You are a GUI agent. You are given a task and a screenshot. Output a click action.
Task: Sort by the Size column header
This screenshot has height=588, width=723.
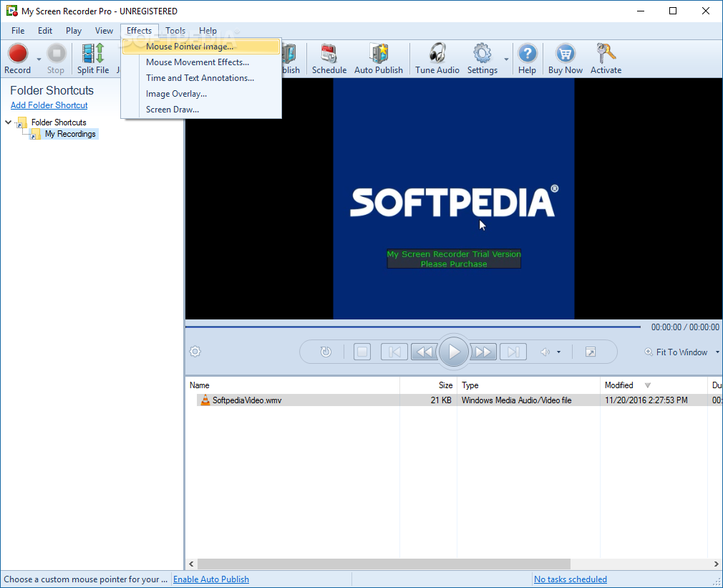coord(428,385)
